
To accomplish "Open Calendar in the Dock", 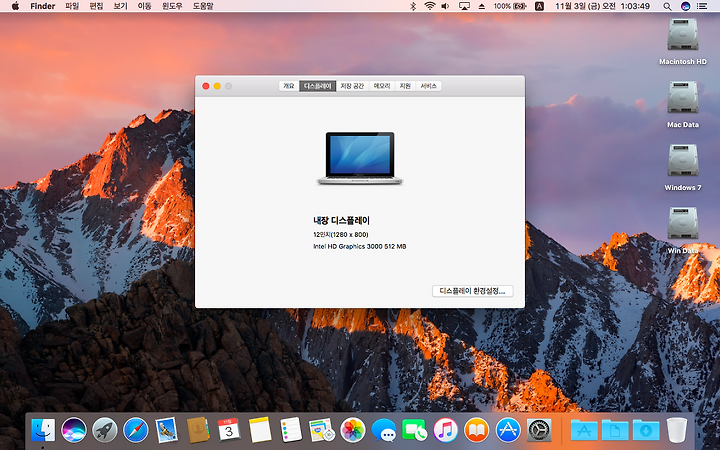I will click(229, 430).
